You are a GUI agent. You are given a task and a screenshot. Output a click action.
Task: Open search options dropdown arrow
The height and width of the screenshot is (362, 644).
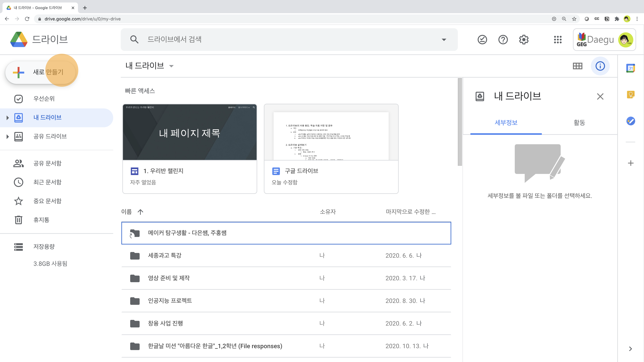[x=444, y=39]
